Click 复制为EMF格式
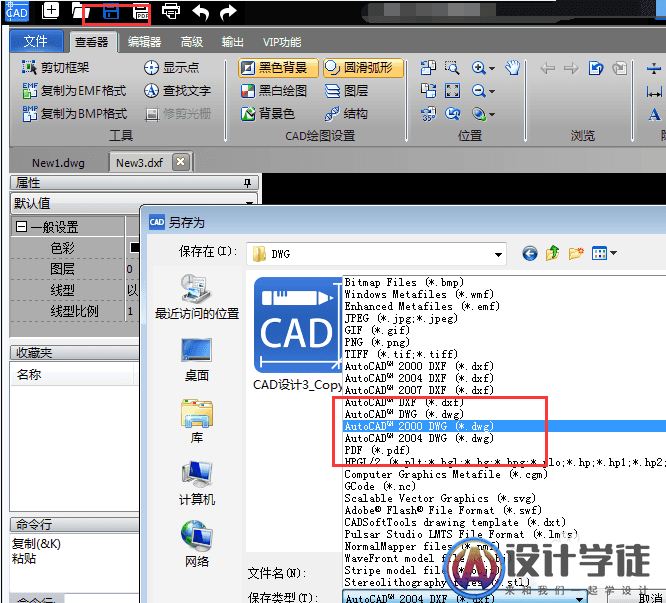Image resolution: width=666 pixels, height=603 pixels. [74, 90]
